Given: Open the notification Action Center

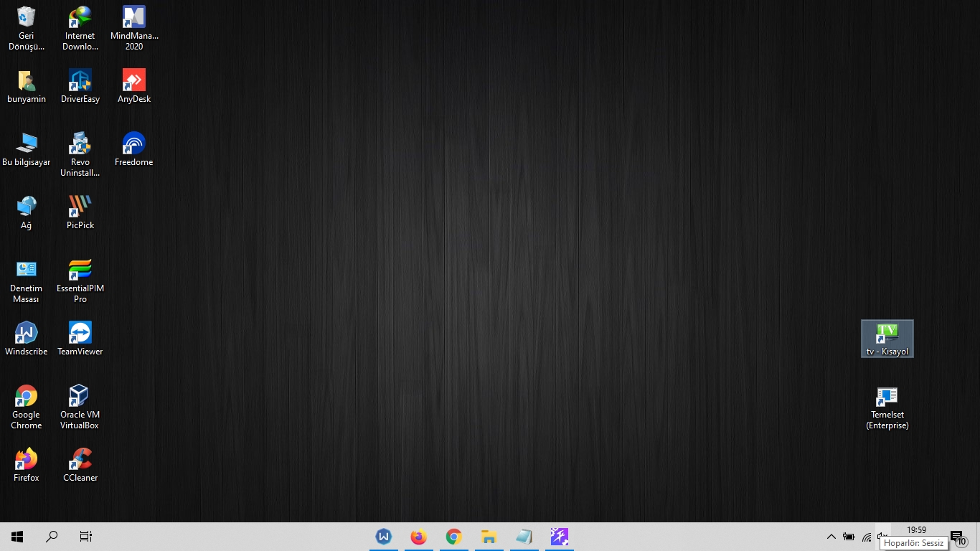Looking at the screenshot, I should [x=958, y=537].
